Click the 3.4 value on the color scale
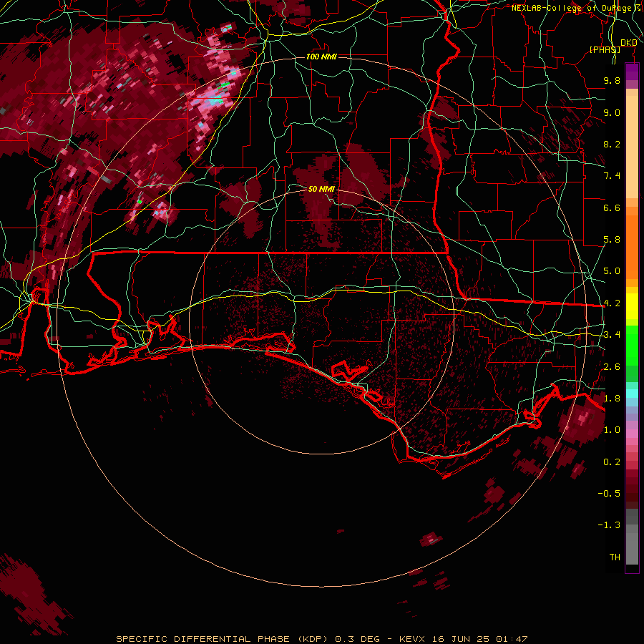This screenshot has height=644, width=644. pyautogui.click(x=612, y=335)
